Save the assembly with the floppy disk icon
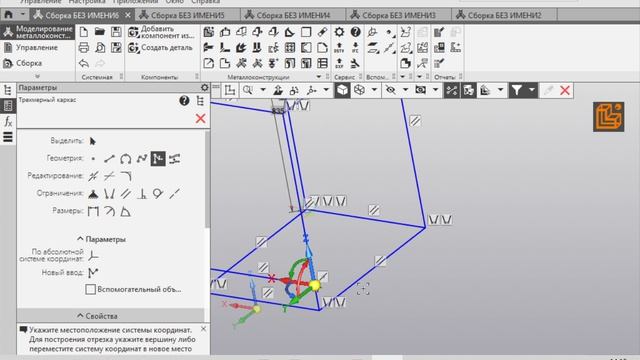Screen dimensions: 640x360 coord(116,32)
